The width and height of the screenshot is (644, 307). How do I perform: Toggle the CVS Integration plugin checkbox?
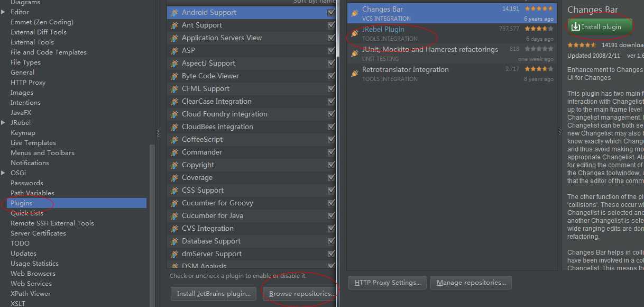(331, 228)
